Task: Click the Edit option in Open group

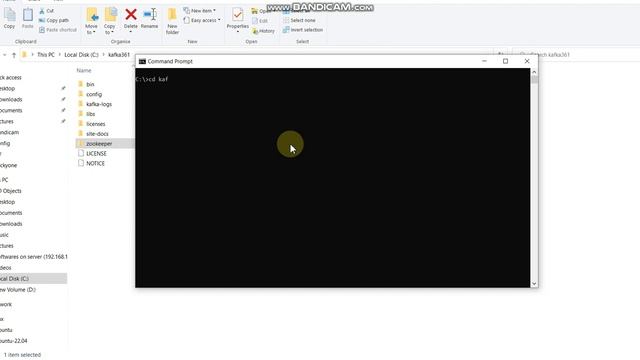Action: 260,21
